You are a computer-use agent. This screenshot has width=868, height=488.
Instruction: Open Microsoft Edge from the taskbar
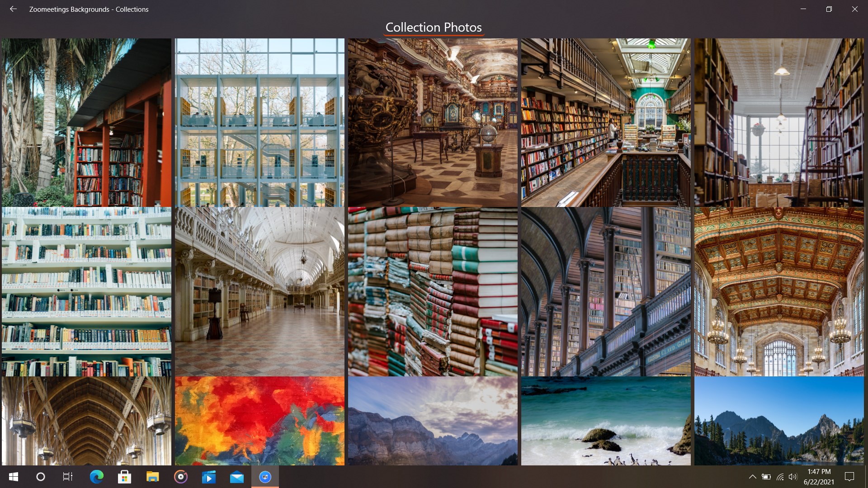(x=96, y=477)
